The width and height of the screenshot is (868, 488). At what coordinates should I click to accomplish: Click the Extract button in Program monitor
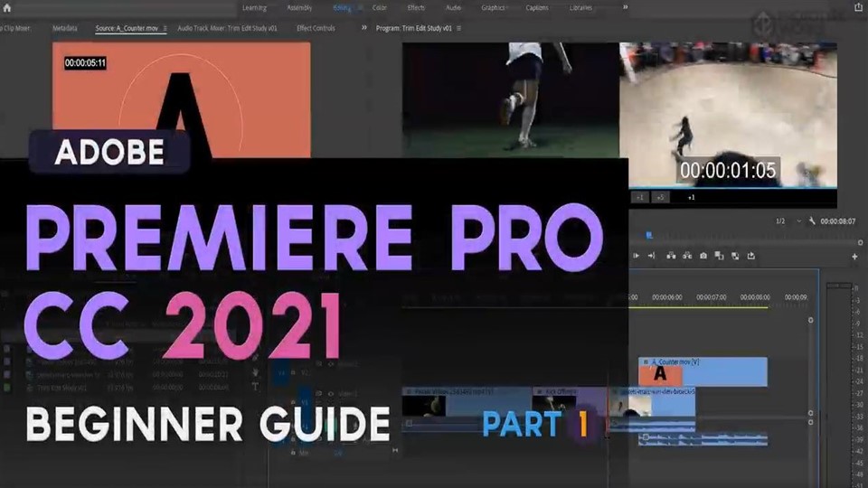pyautogui.click(x=686, y=256)
